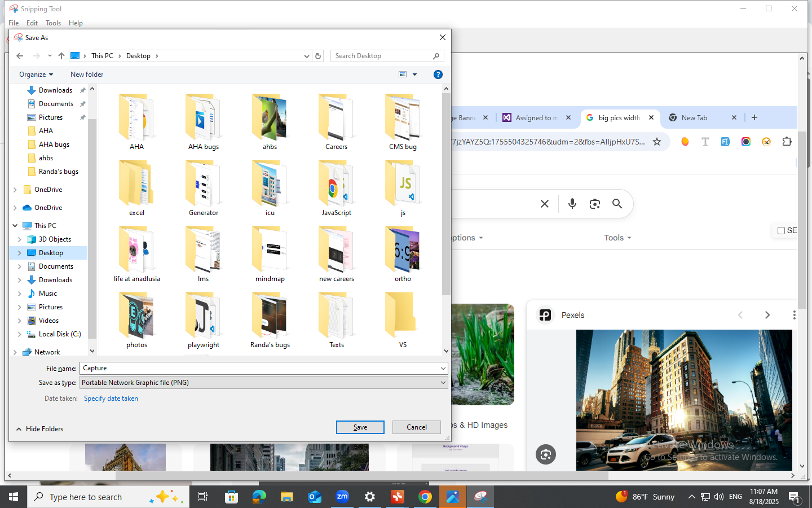Open Zoom from the taskbar
Viewport: 812px width, 508px height.
342,497
